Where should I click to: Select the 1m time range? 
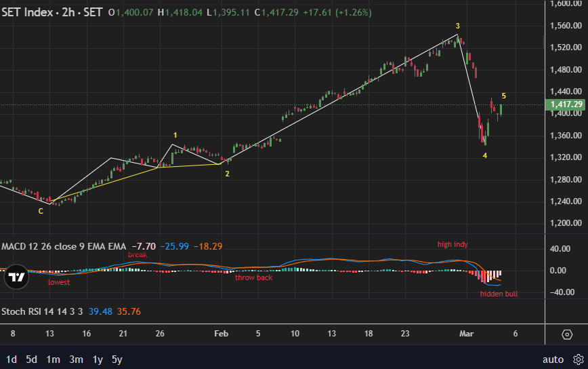[x=53, y=360]
